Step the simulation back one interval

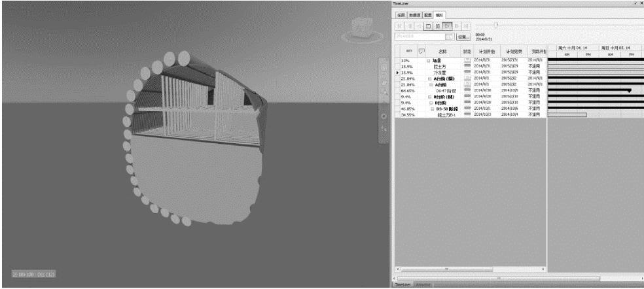click(x=409, y=26)
